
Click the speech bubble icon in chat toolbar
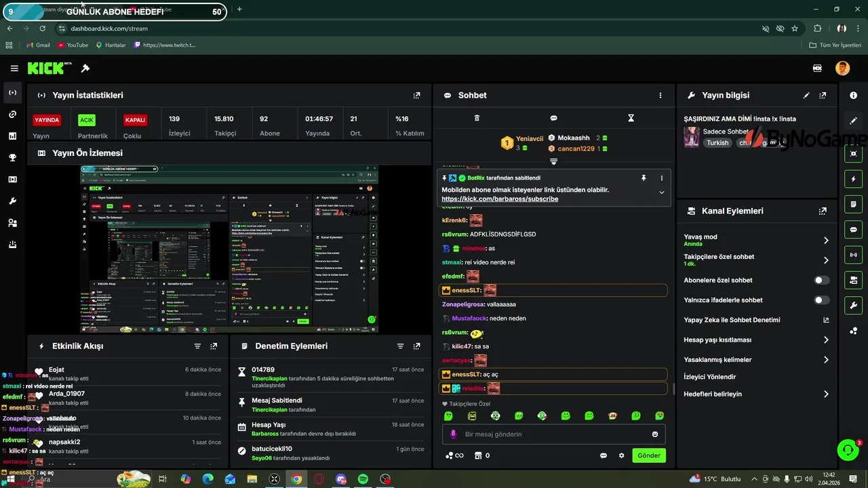point(553,118)
